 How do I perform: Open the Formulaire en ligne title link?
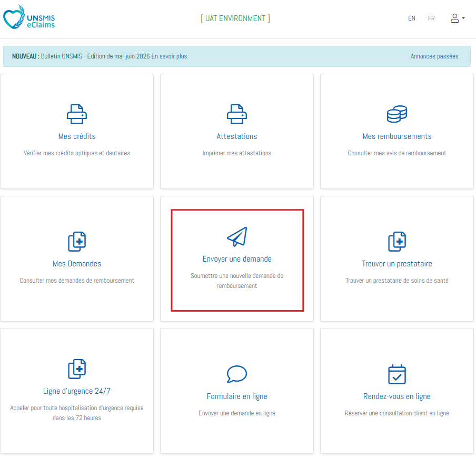[x=237, y=396]
